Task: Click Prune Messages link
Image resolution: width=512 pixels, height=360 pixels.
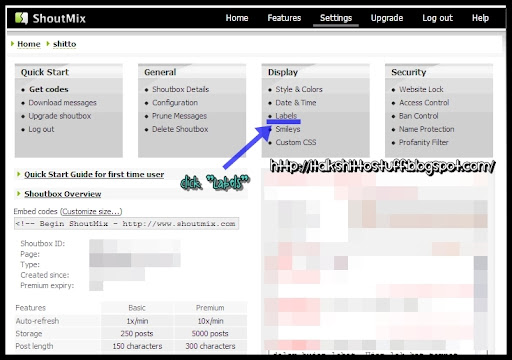Action: [x=179, y=116]
